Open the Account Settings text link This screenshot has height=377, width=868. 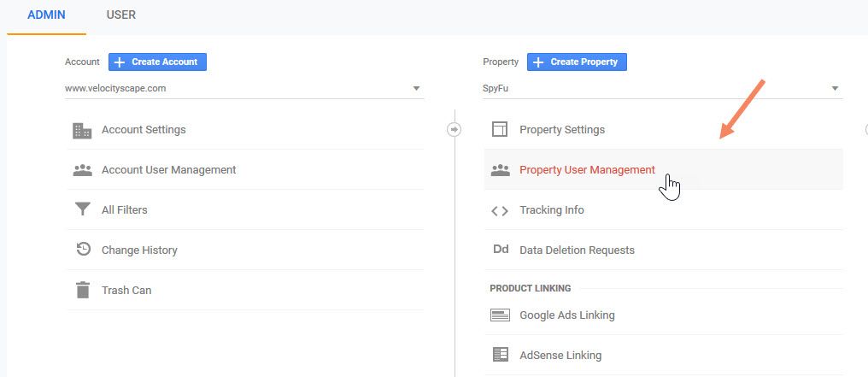point(144,130)
